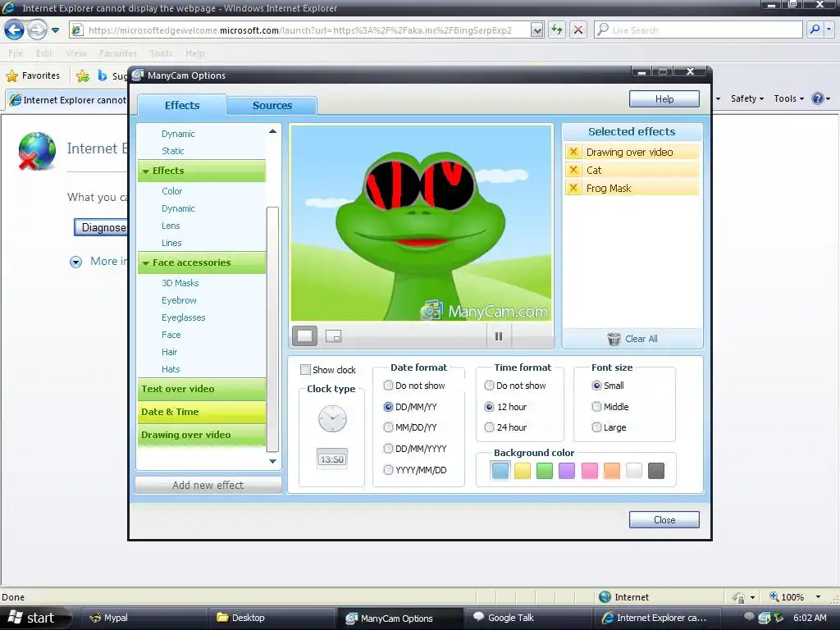Viewport: 840px width, 630px height.
Task: Click the Windows start button
Action: pos(34,618)
